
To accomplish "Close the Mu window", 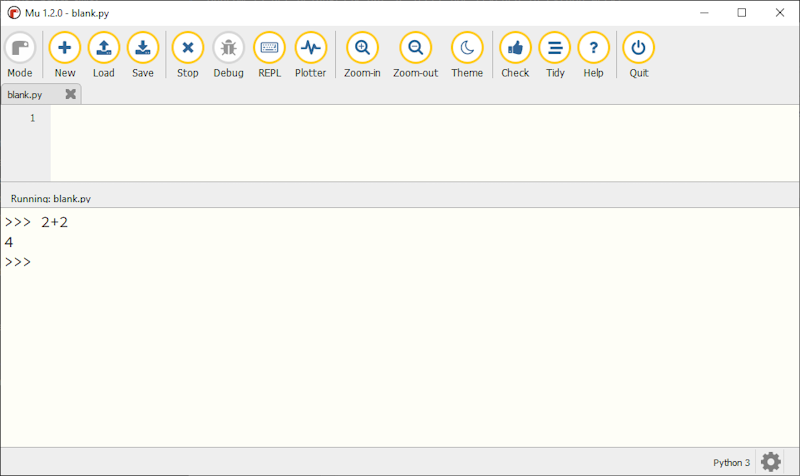I will coord(780,13).
